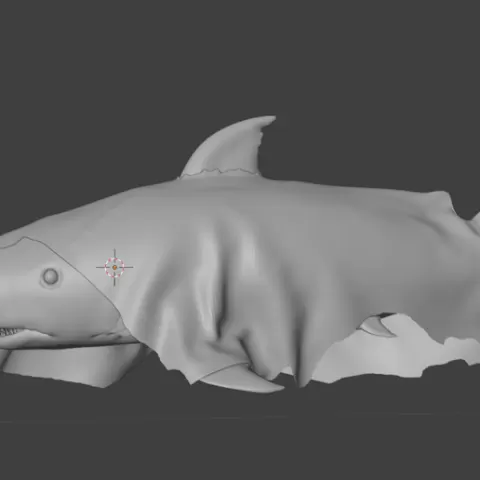
Task: Select the shark's round eye
Action: point(51,277)
